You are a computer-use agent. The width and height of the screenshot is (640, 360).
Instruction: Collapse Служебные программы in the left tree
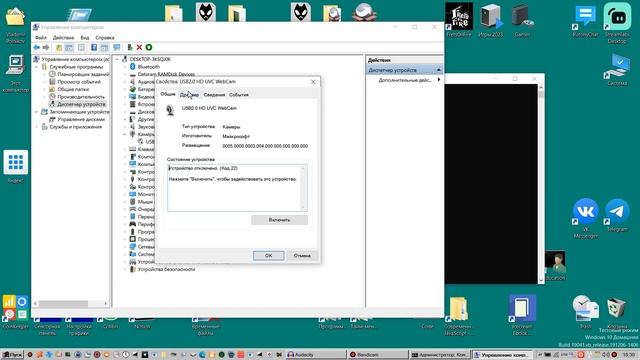(37, 67)
